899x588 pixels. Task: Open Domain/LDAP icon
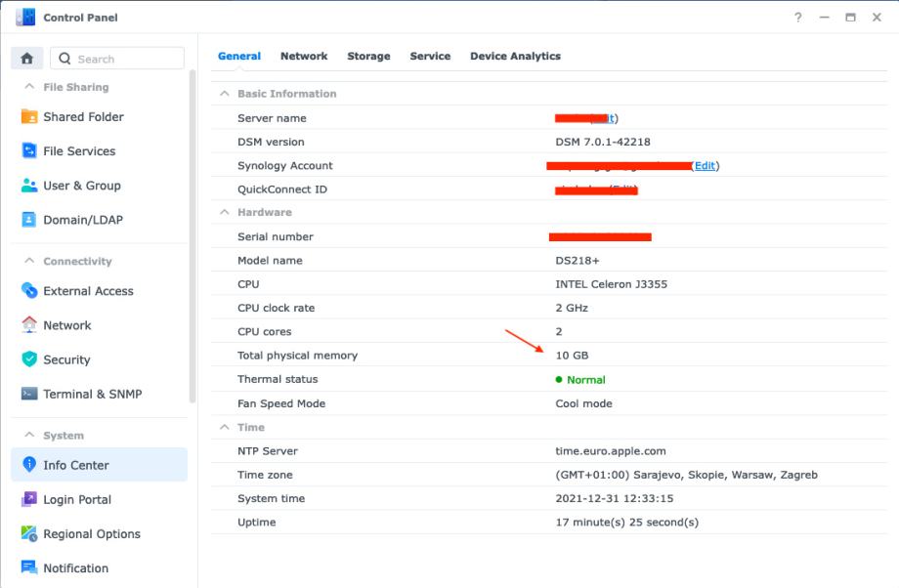pos(28,220)
